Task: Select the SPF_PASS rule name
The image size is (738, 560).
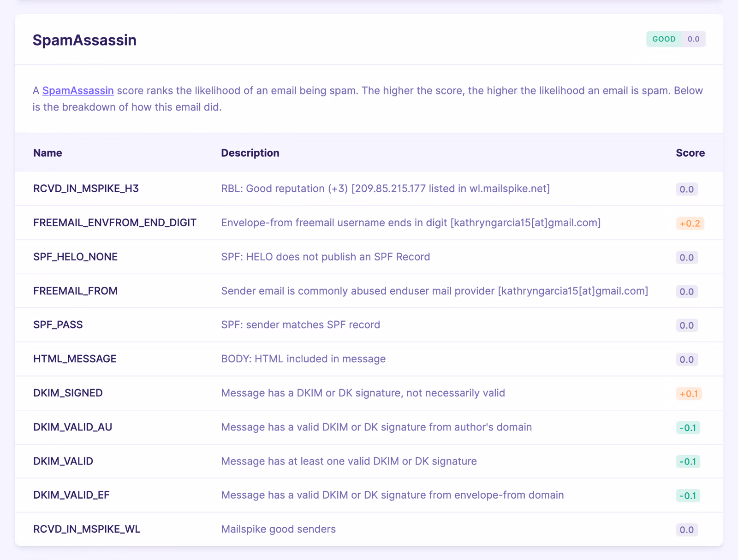Action: 58,324
